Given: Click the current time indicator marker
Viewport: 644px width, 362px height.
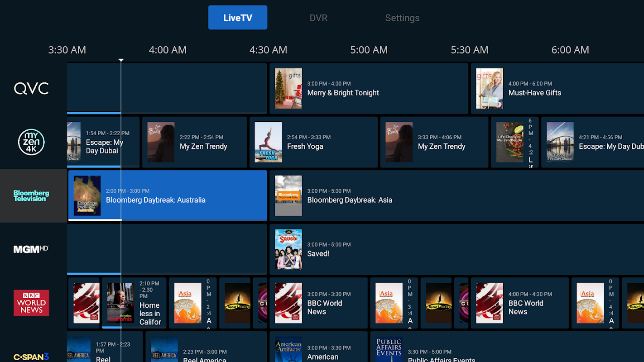Looking at the screenshot, I should (x=121, y=60).
